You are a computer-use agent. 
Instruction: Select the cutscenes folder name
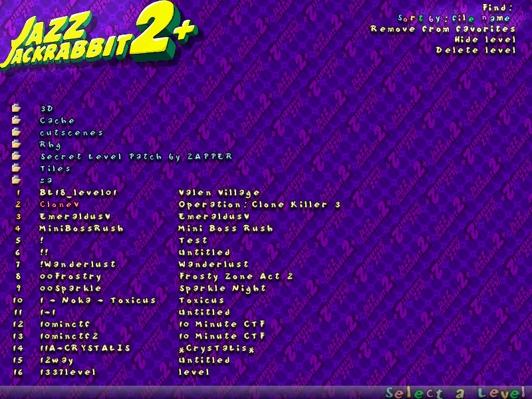pos(71,132)
